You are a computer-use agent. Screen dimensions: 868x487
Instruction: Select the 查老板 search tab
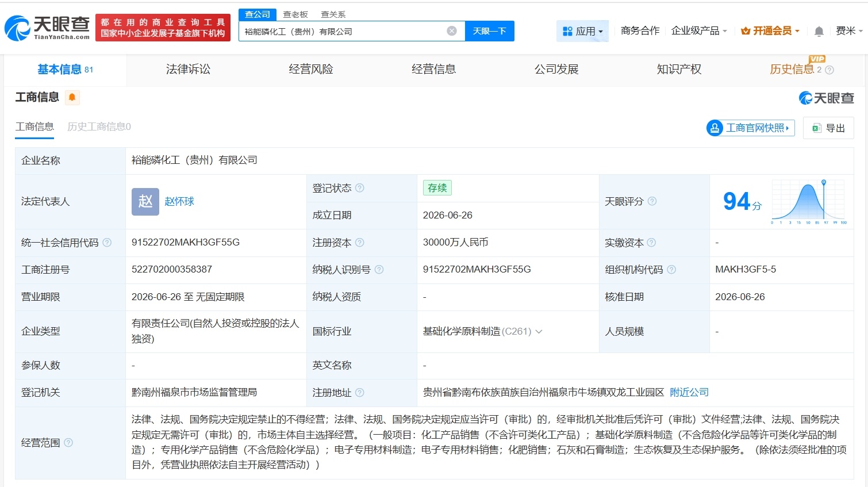[x=295, y=14]
